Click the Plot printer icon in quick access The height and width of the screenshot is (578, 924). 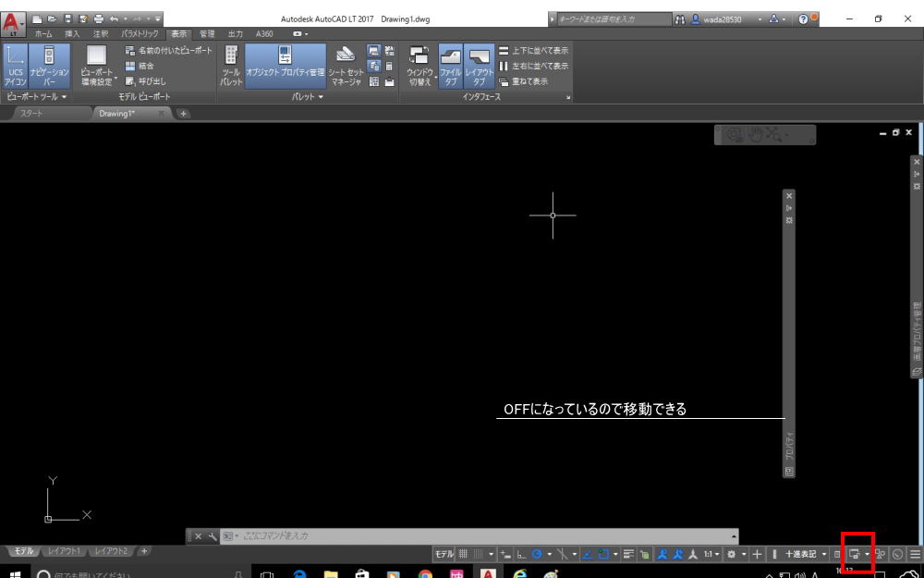click(x=99, y=18)
